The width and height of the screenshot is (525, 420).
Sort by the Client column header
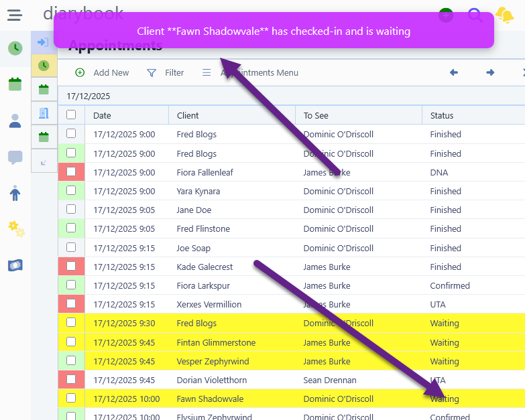click(x=188, y=115)
